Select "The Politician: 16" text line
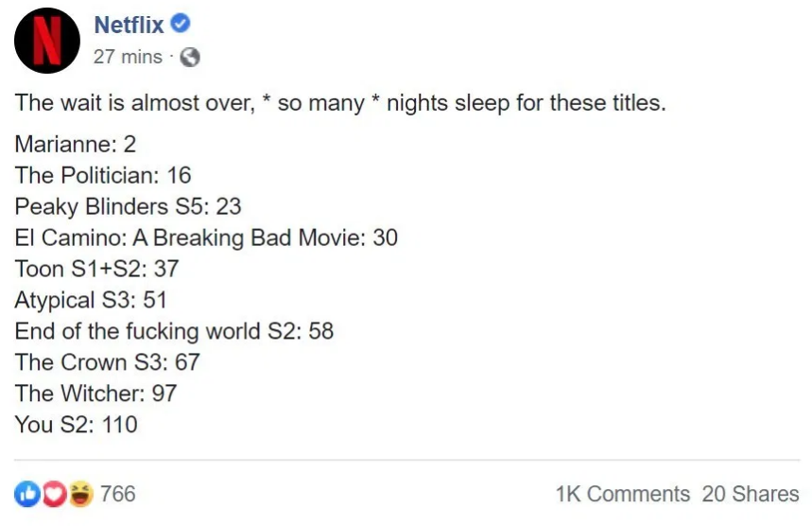The width and height of the screenshot is (812, 526). click(103, 175)
